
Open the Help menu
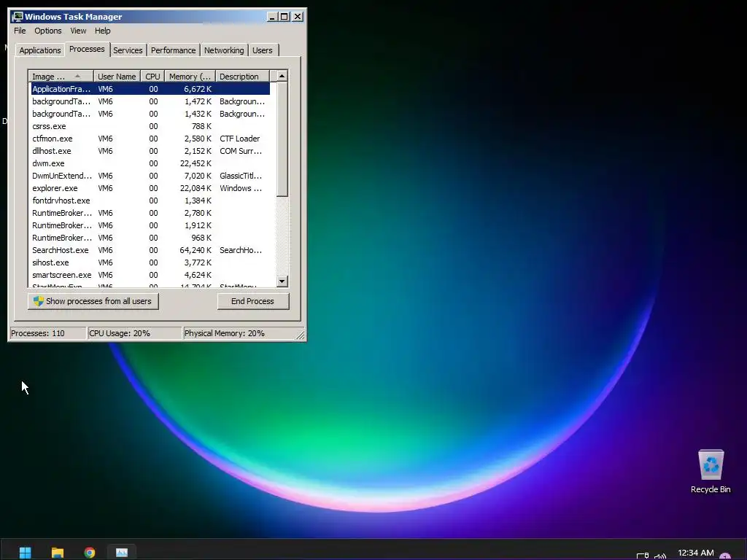(x=102, y=31)
